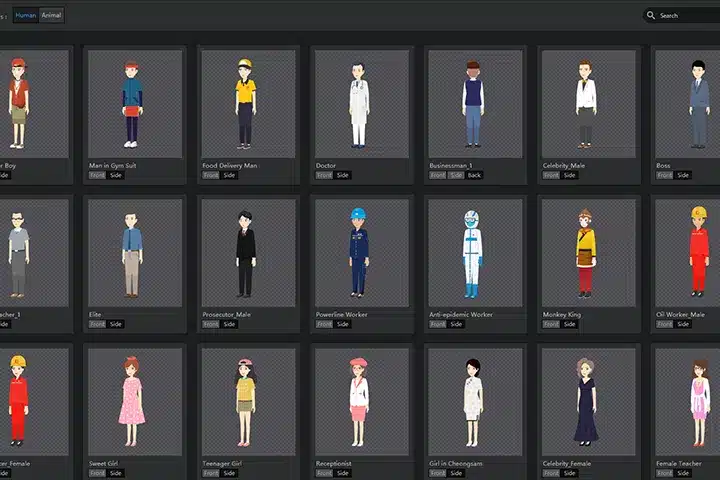Pick the Monkey King character
This screenshot has width=720, height=480.
[x=588, y=252]
